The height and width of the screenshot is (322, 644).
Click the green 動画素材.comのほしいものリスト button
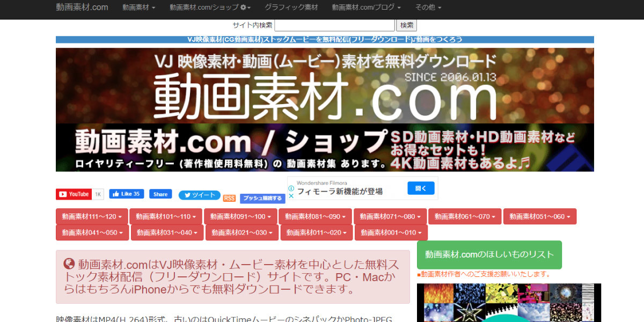[489, 254]
